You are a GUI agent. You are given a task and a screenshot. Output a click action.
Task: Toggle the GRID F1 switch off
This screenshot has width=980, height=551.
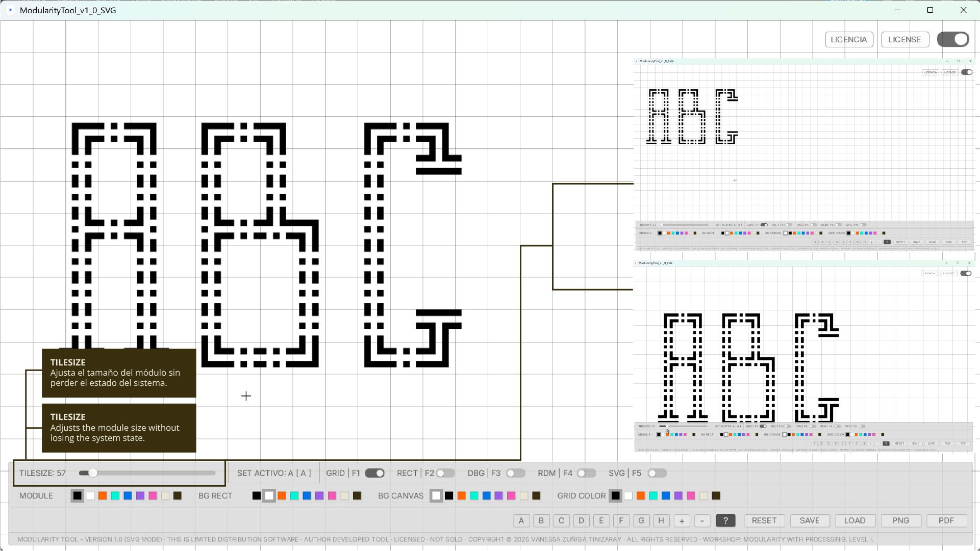[374, 473]
